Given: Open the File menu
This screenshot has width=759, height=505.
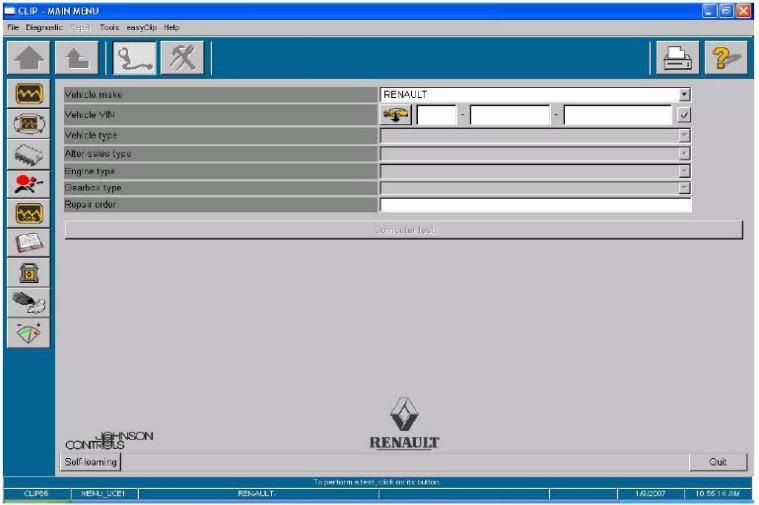Looking at the screenshot, I should pos(13,28).
